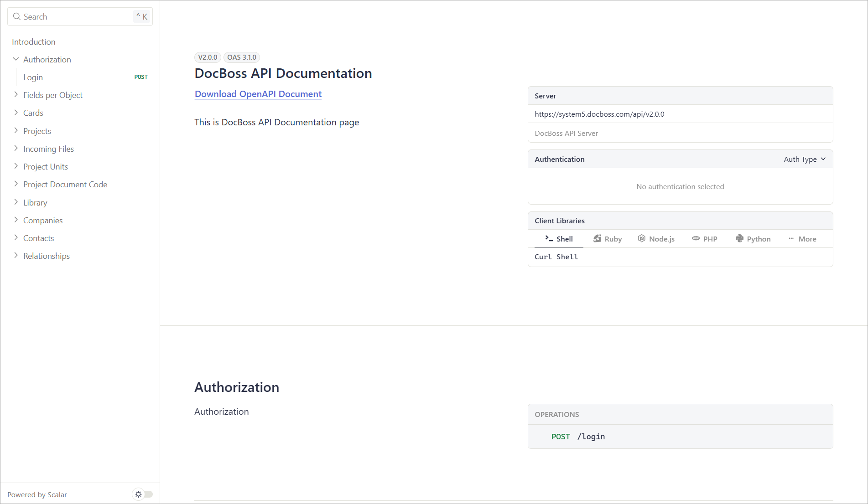Click the Curl Shell label
The height and width of the screenshot is (504, 868).
tap(556, 257)
